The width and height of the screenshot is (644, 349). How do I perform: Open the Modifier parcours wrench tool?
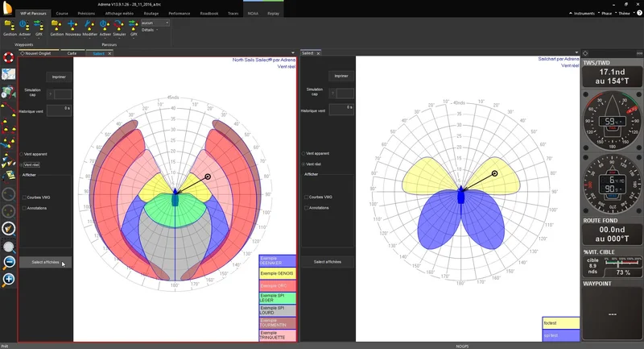89,26
